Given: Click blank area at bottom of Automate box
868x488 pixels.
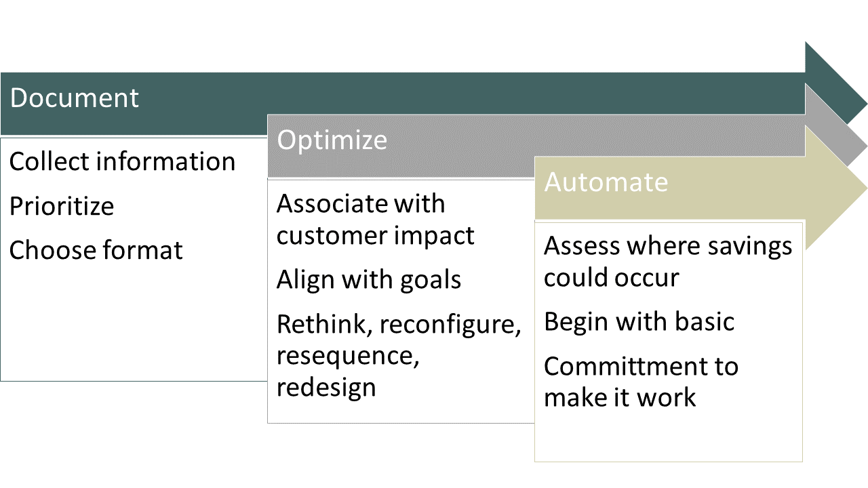Looking at the screenshot, I should pos(668,437).
